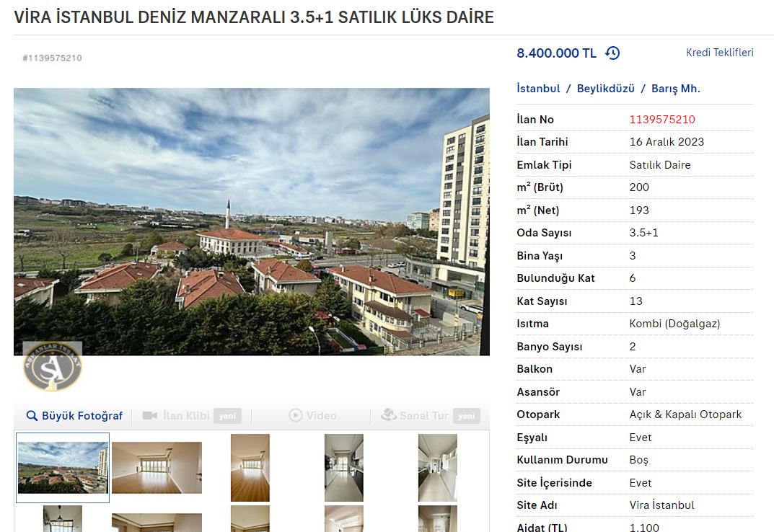Select the kitchen corridor thumbnail
Viewport: 774px width, 532px height.
[344, 468]
